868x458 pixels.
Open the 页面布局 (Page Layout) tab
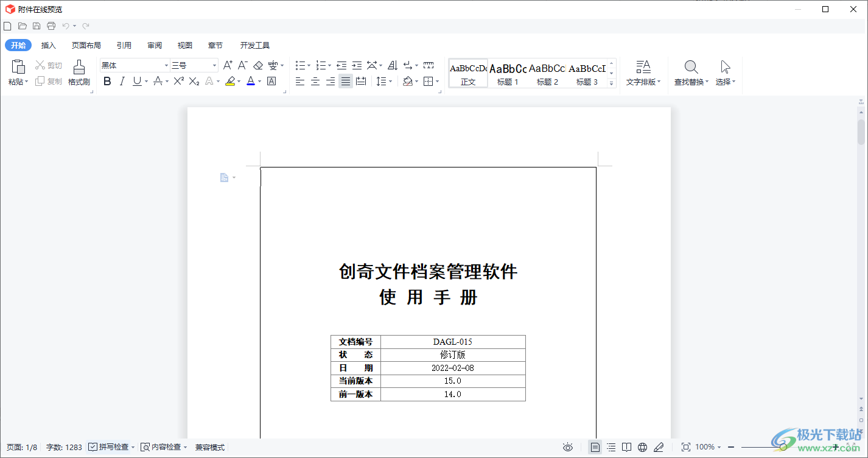click(x=86, y=45)
